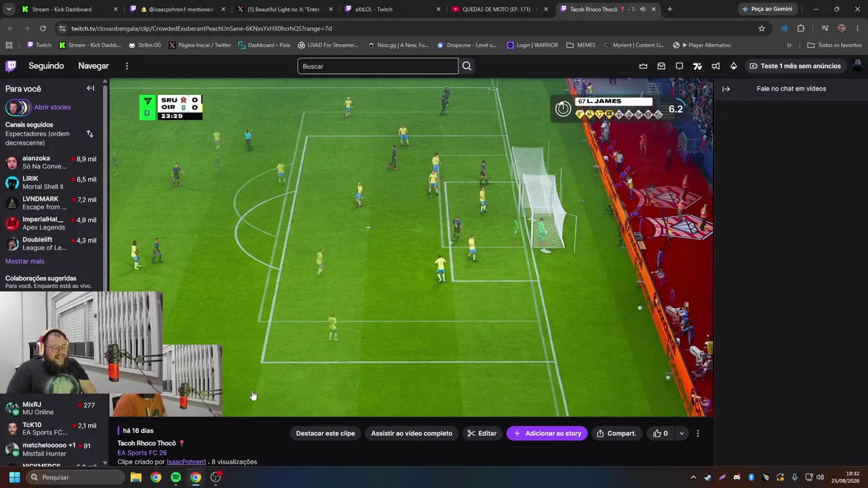Open Player Alternativo bookmark

(x=702, y=45)
